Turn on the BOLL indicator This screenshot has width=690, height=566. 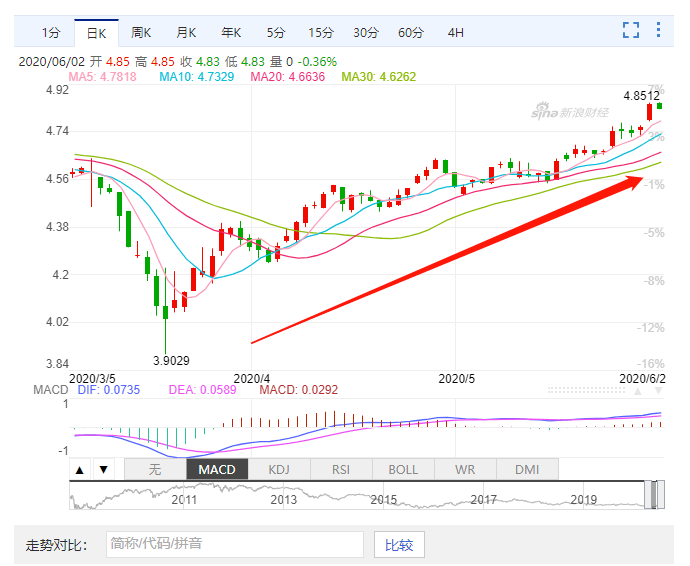(x=403, y=470)
